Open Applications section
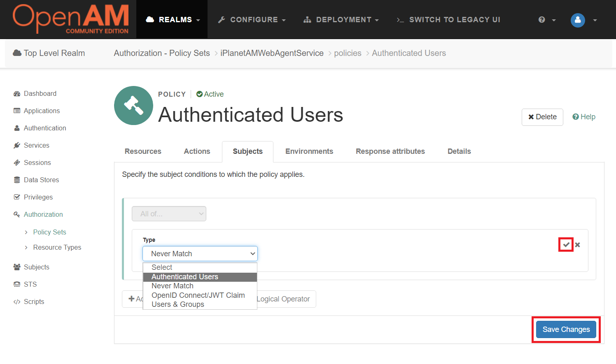Viewport: 616px width, 364px height. 42,111
